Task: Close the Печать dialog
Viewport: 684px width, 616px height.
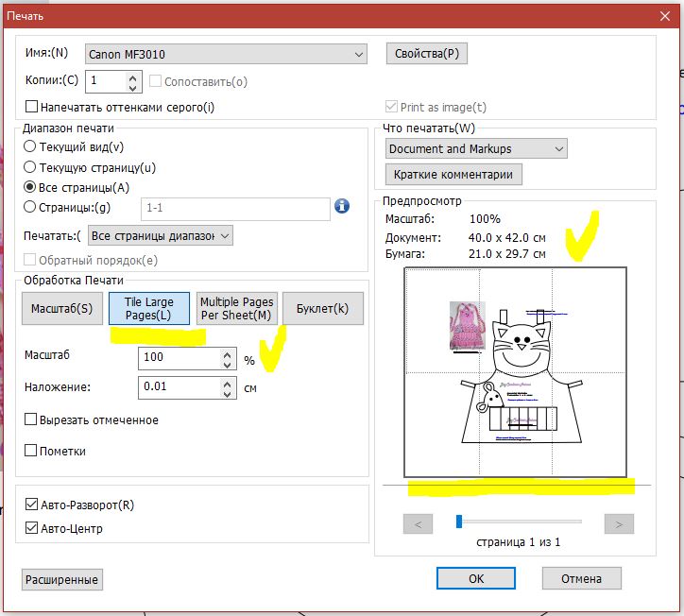Action: pyautogui.click(x=665, y=16)
